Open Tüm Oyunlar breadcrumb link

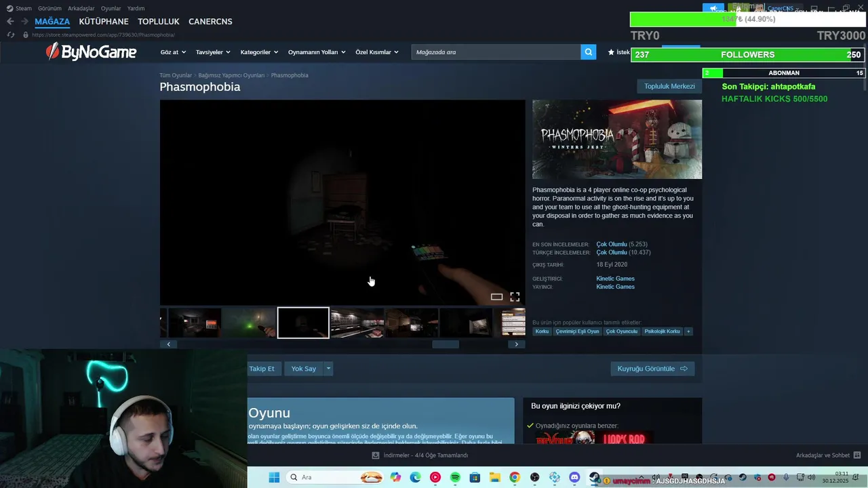(x=176, y=75)
